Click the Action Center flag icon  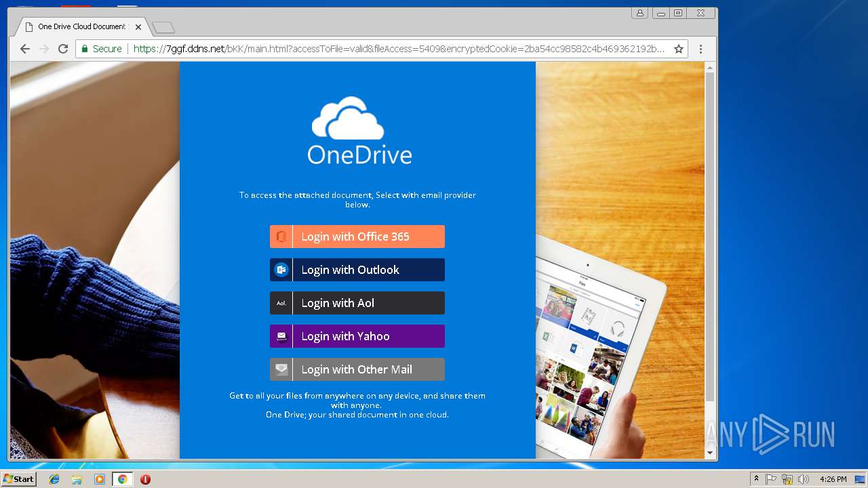tap(771, 479)
